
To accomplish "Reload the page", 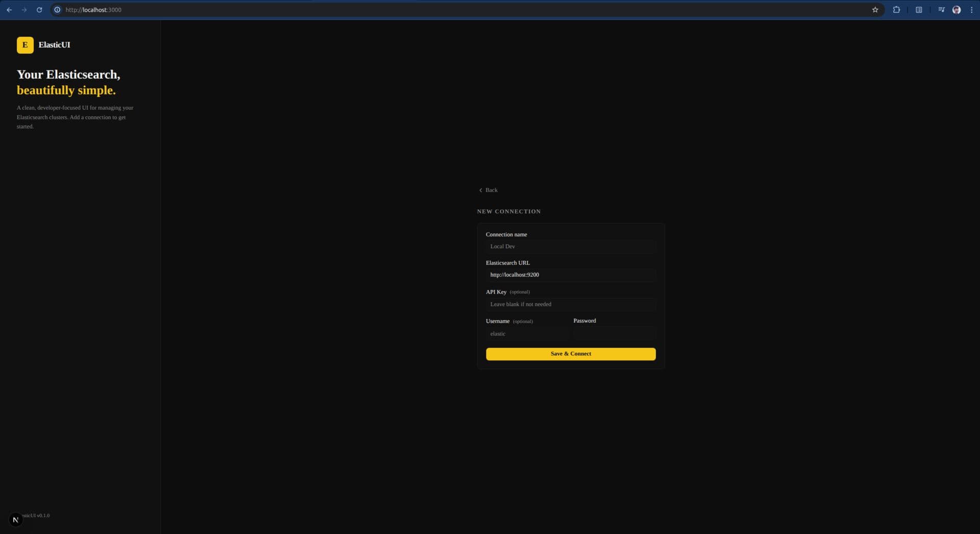I will (x=39, y=10).
